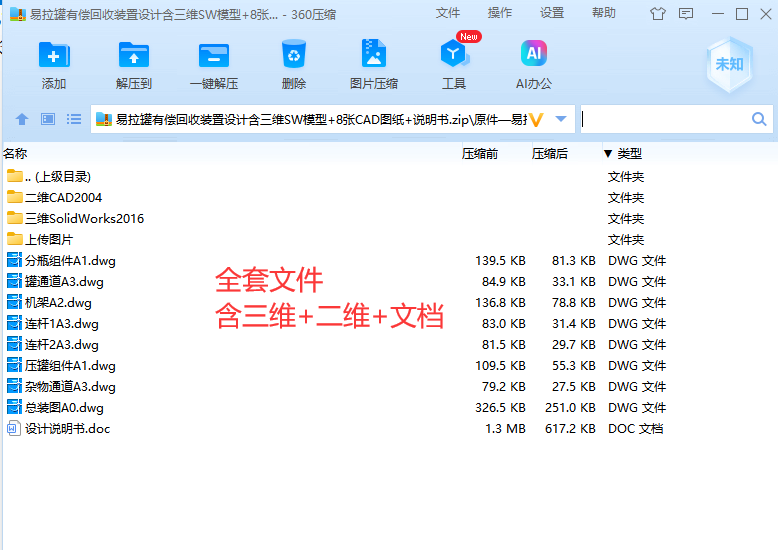Screen dimensions: 778x550
Task: Click the 解压到 (Extract to) icon
Action: click(x=133, y=55)
